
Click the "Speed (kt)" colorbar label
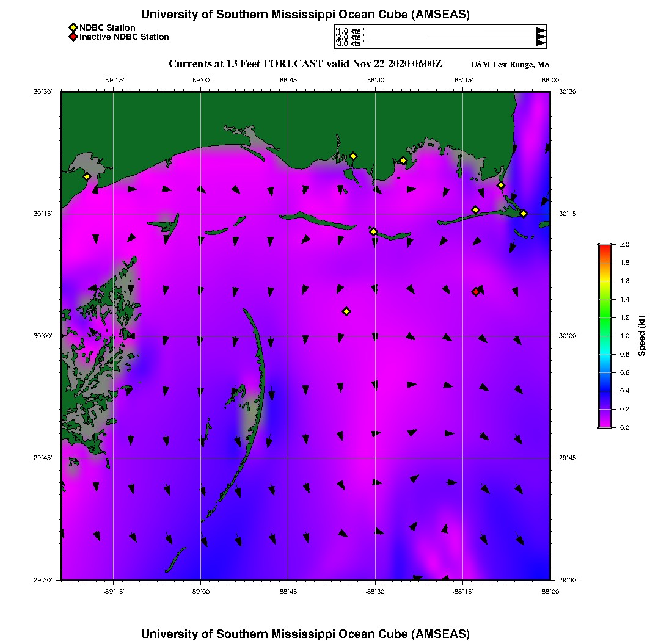click(641, 336)
